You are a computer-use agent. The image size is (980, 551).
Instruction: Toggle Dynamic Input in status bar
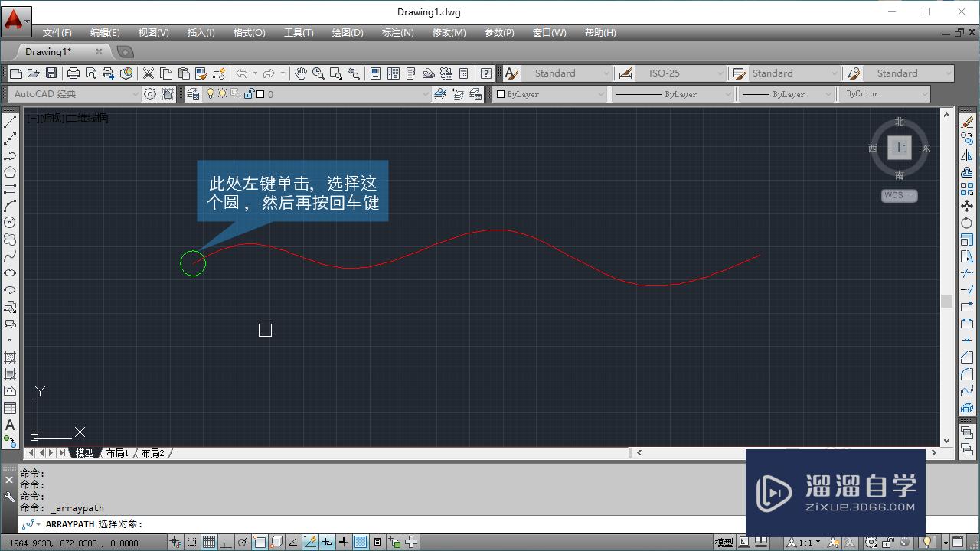point(327,543)
